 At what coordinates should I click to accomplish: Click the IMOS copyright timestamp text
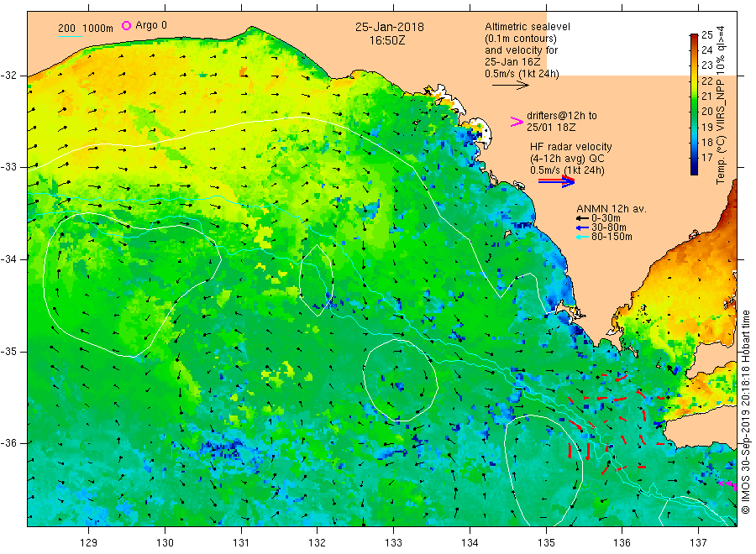pos(746,412)
